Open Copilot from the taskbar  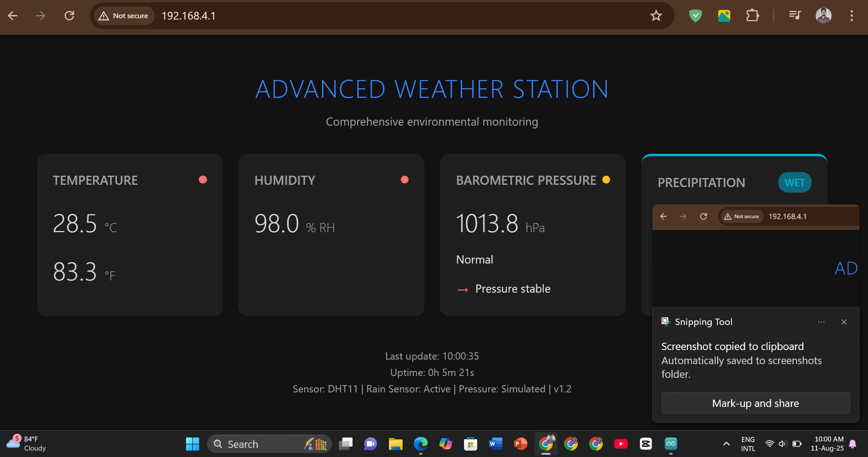click(x=446, y=444)
